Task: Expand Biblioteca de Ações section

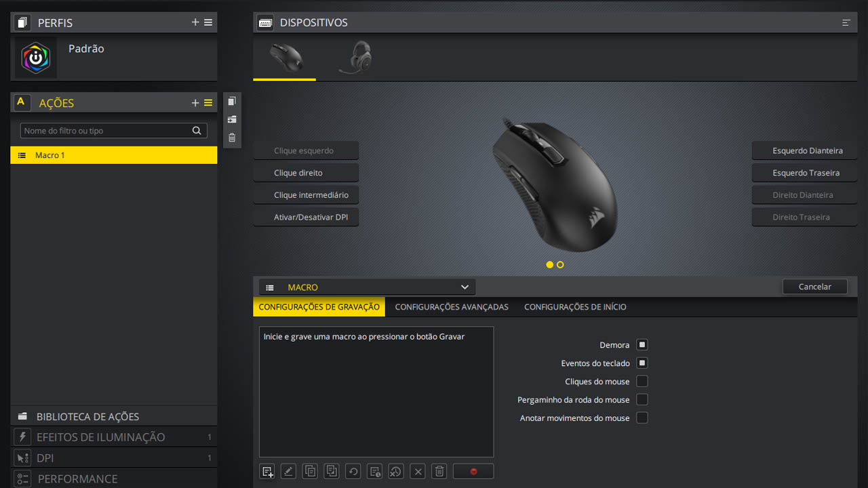Action: [x=114, y=416]
